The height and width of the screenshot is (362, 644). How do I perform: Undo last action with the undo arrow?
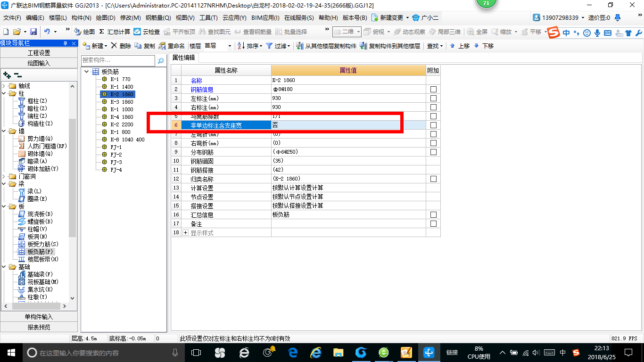(x=47, y=32)
